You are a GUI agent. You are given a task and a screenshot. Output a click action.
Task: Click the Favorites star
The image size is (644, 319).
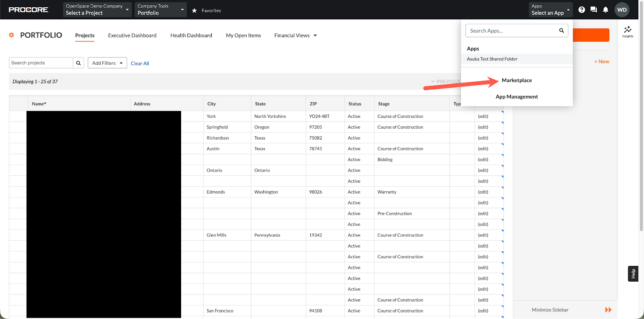[x=194, y=10]
